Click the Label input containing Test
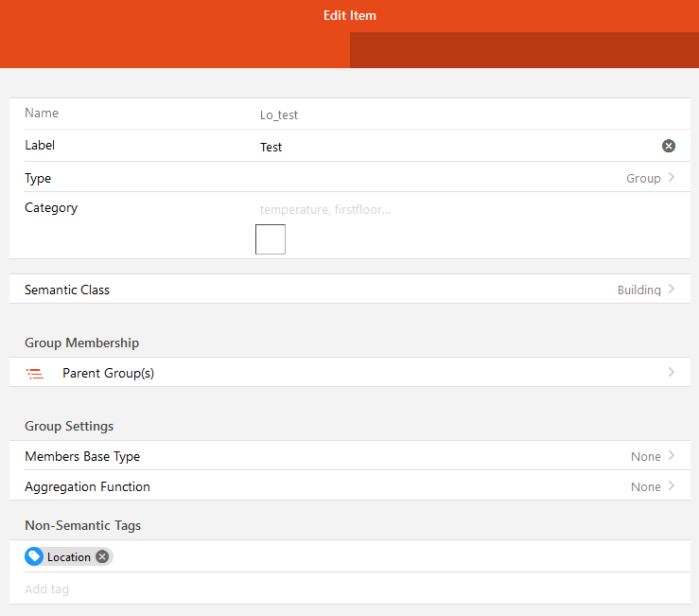The width and height of the screenshot is (699, 616). 458,148
